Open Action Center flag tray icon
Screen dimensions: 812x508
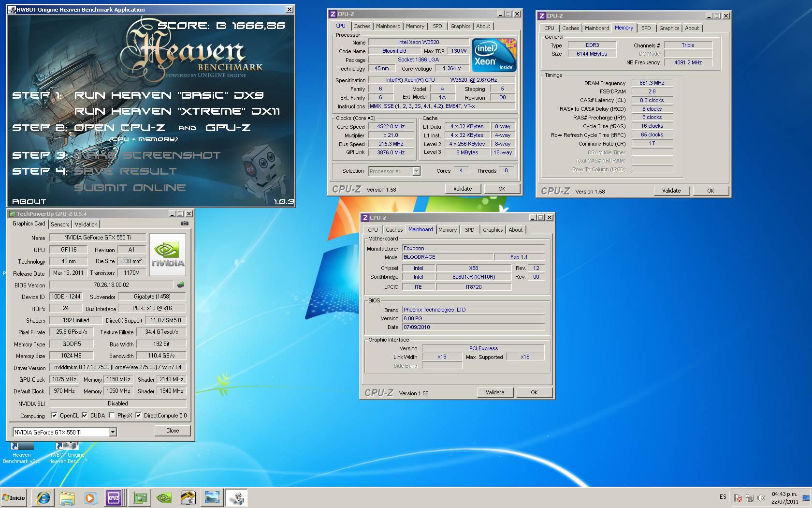(x=738, y=497)
